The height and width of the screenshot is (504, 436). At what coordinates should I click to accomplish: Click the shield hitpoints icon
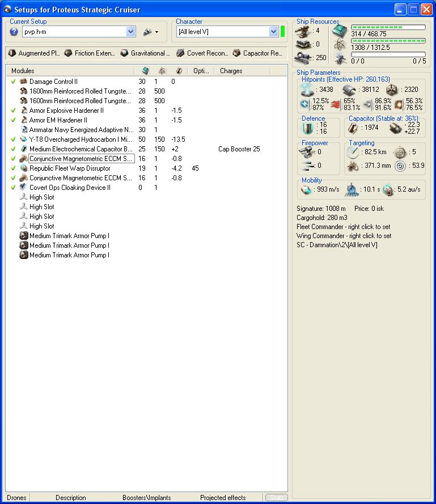(x=307, y=90)
